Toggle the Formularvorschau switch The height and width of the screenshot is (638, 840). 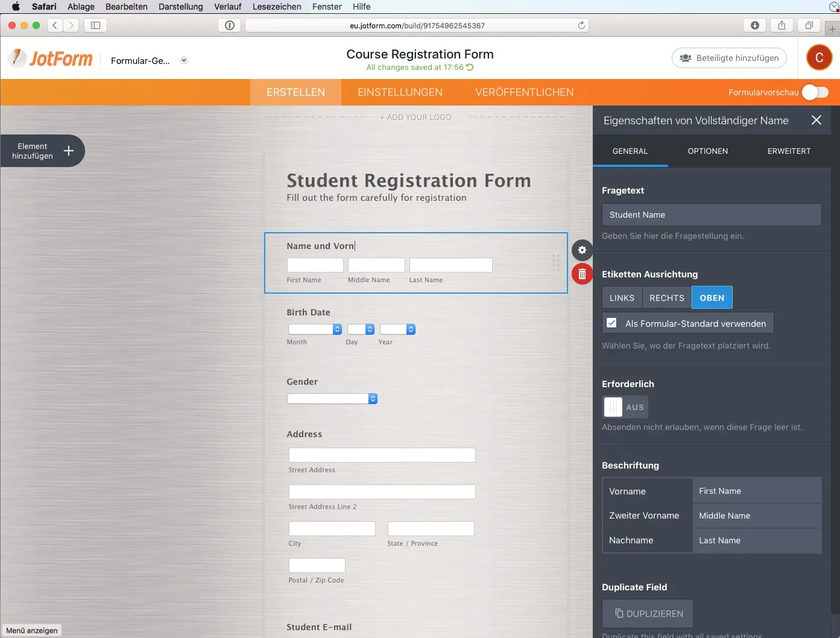815,92
